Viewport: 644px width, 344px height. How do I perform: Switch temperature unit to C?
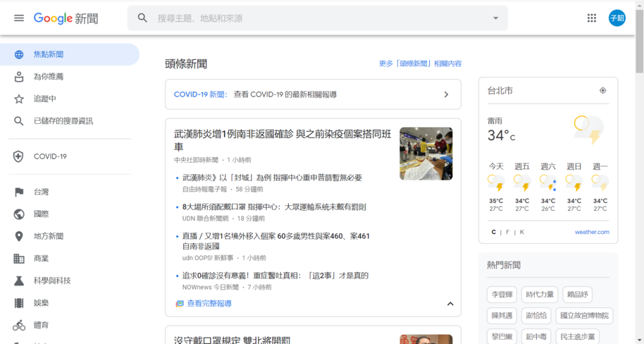[x=494, y=232]
